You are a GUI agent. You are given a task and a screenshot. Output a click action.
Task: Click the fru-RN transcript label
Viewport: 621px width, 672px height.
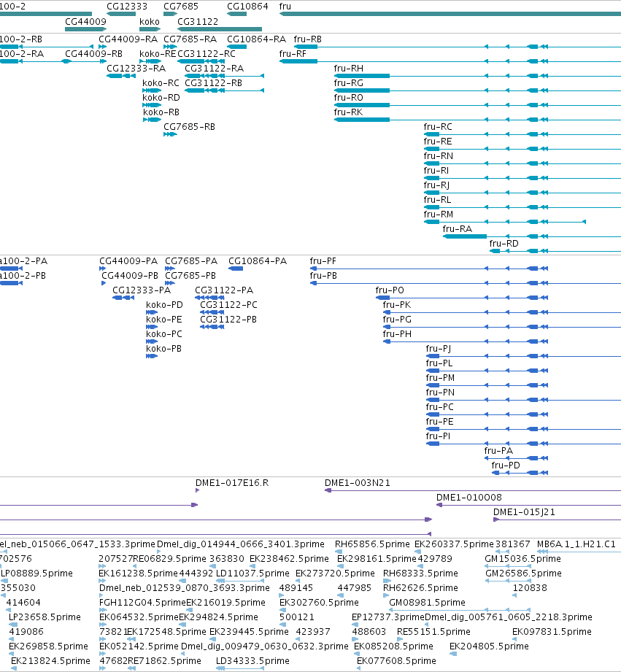click(439, 156)
